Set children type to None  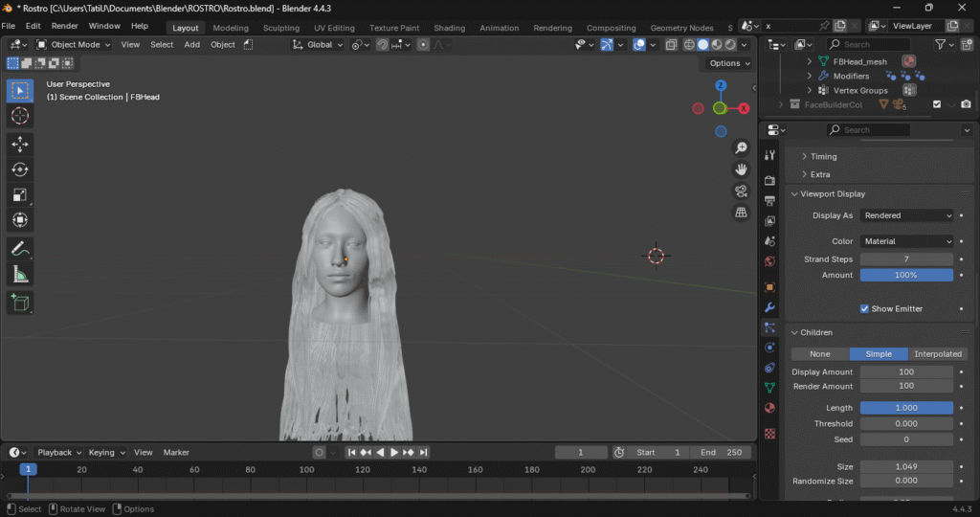(820, 354)
